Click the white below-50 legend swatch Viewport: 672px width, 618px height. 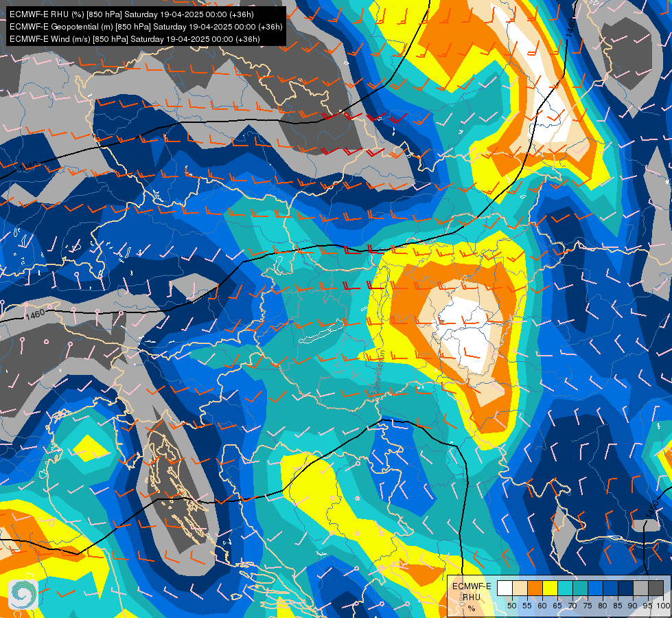(505, 588)
